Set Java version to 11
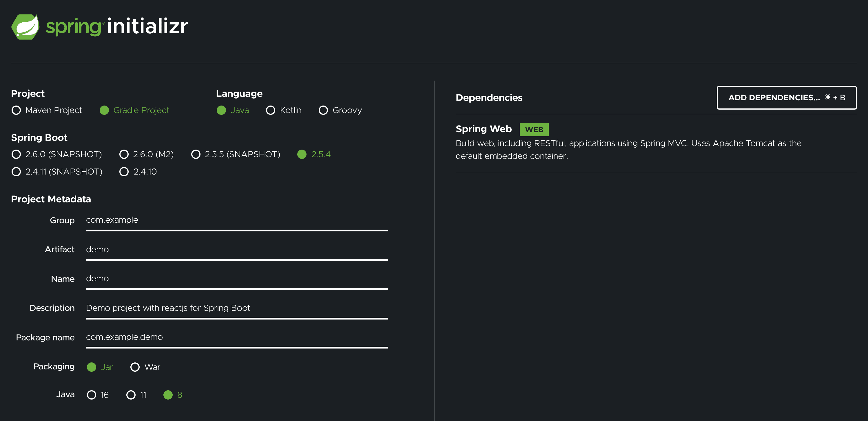 tap(131, 395)
